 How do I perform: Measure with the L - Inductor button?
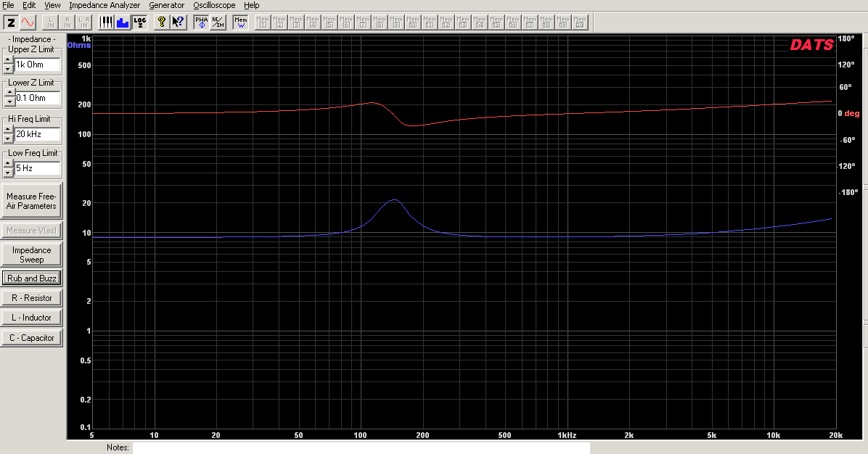[x=31, y=318]
